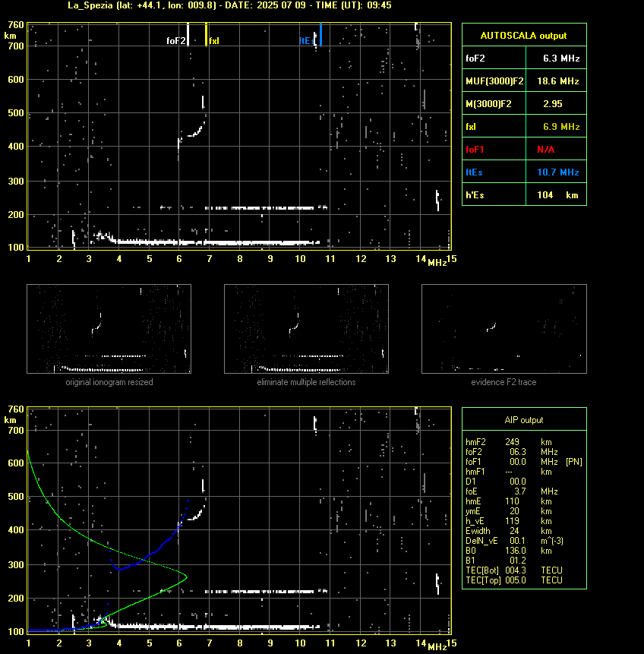Click the 760 km axis label on top ionogram

[15, 25]
